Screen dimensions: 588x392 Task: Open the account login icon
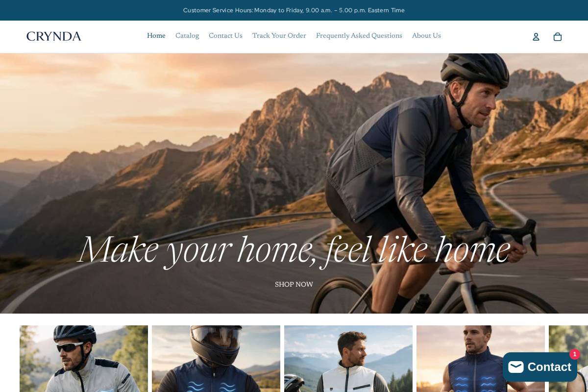click(536, 37)
